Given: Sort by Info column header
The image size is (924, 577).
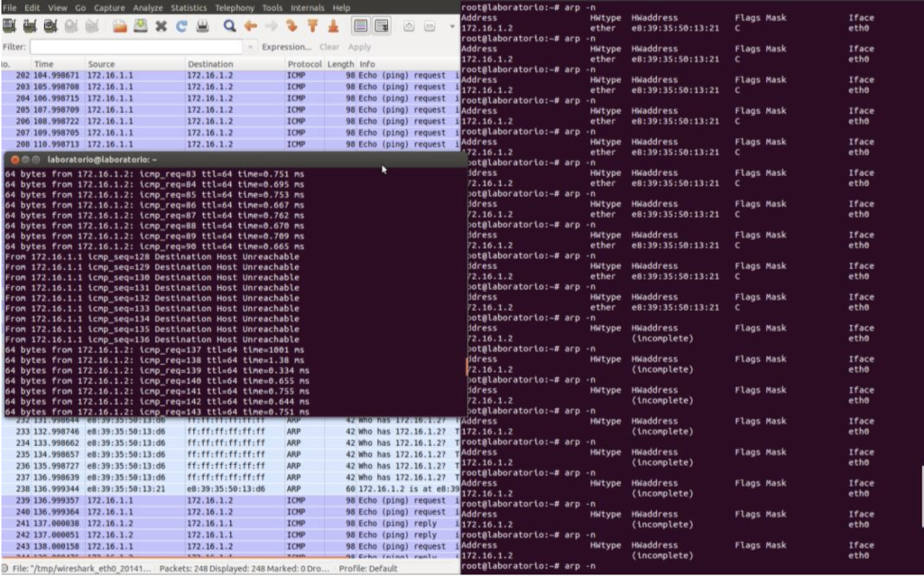Looking at the screenshot, I should coord(409,64).
